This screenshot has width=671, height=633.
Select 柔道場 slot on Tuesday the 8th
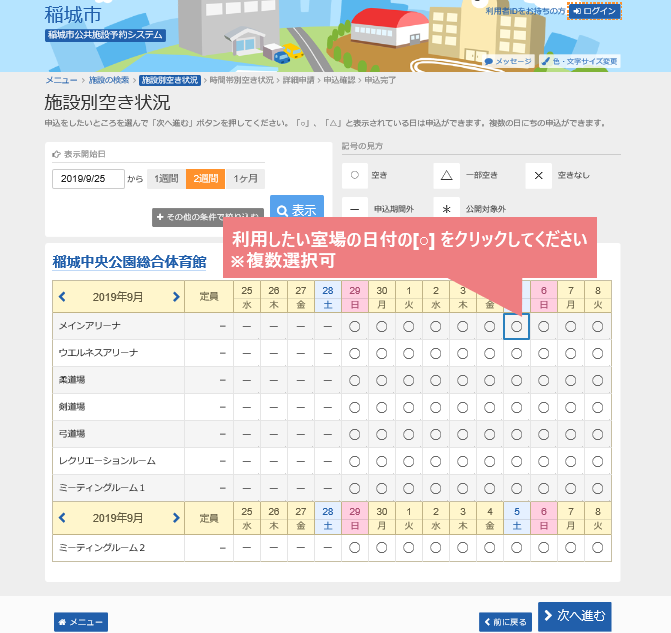pyautogui.click(x=597, y=380)
